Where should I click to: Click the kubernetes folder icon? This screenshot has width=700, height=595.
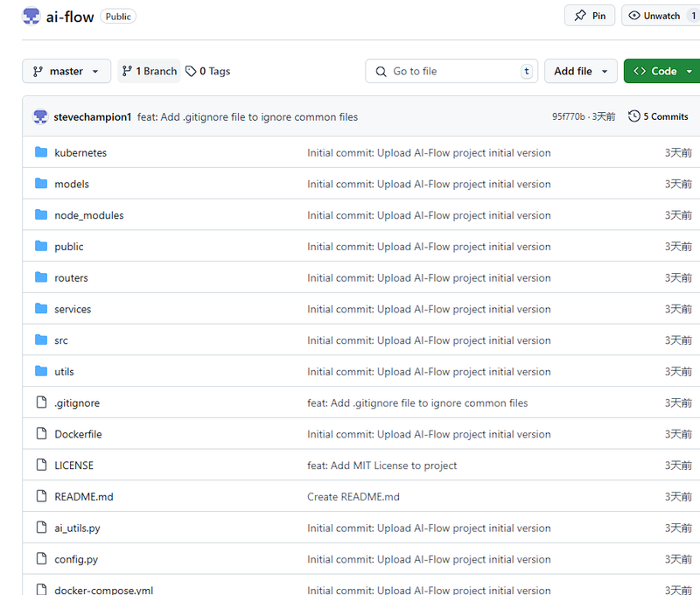(x=41, y=152)
